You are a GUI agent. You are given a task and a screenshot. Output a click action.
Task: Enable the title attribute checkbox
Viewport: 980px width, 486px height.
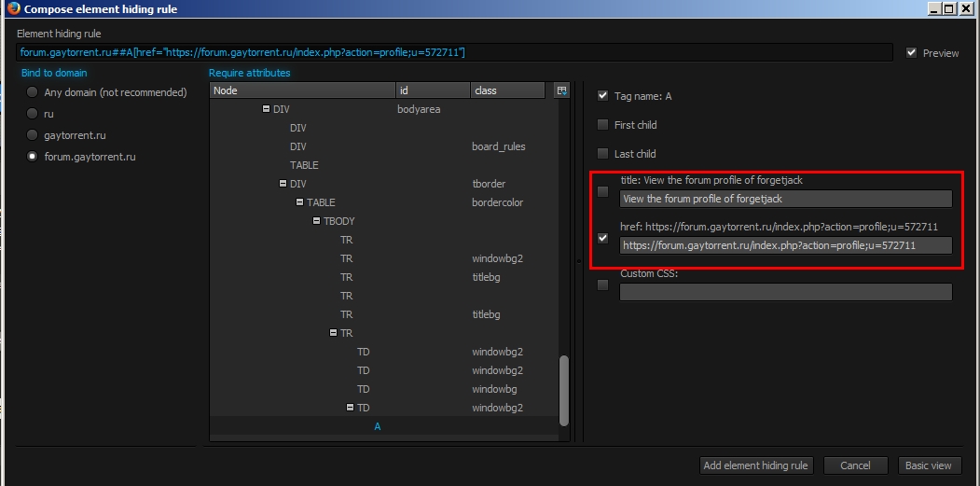point(602,191)
